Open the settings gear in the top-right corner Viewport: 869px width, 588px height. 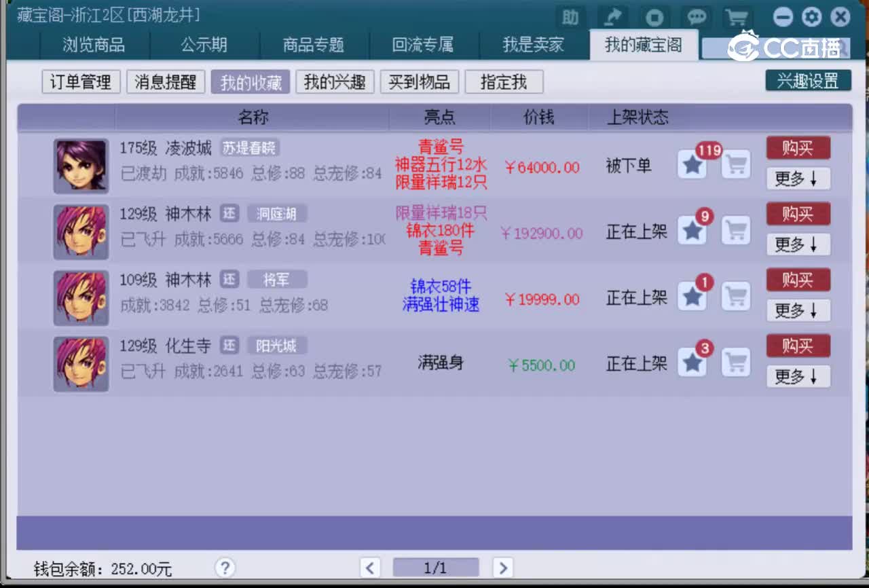pos(811,17)
